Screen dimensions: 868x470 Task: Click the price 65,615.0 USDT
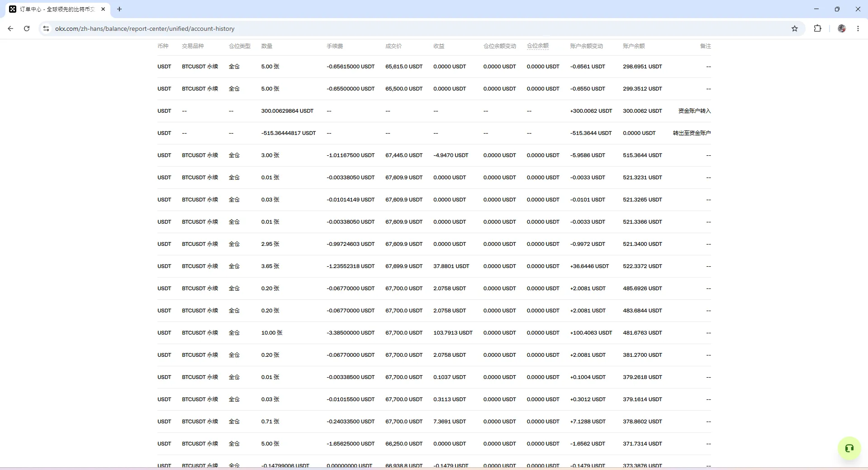[x=404, y=67]
